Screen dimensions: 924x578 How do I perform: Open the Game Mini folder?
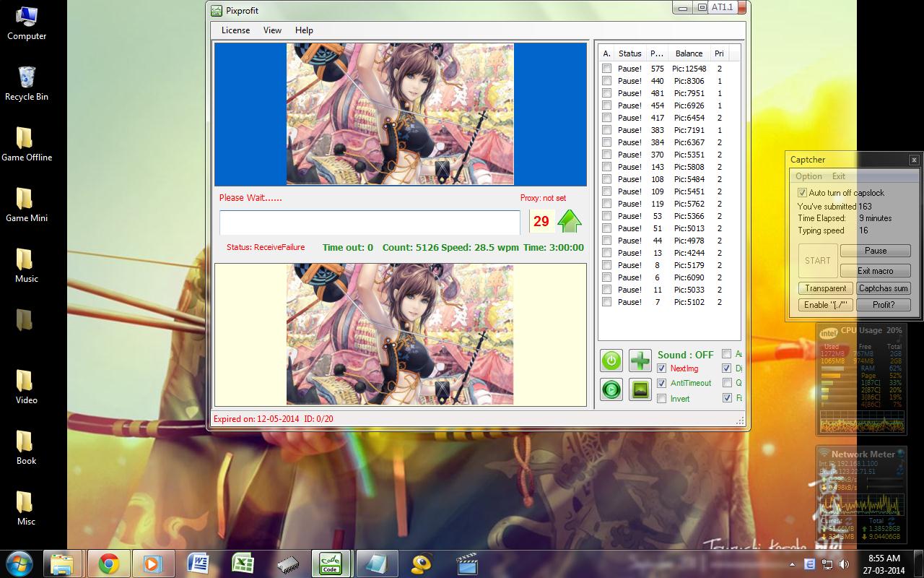tap(27, 204)
